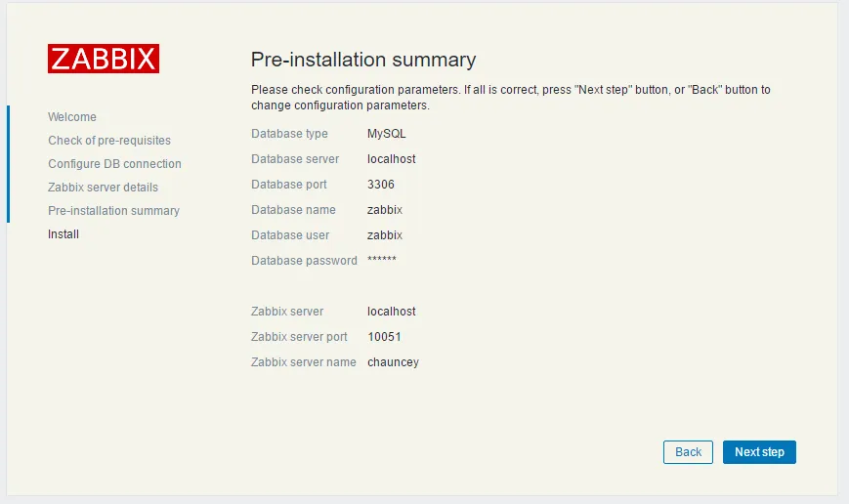Viewport: 849px width, 504px height.
Task: Jump to Configure DB connection step
Action: 114,164
